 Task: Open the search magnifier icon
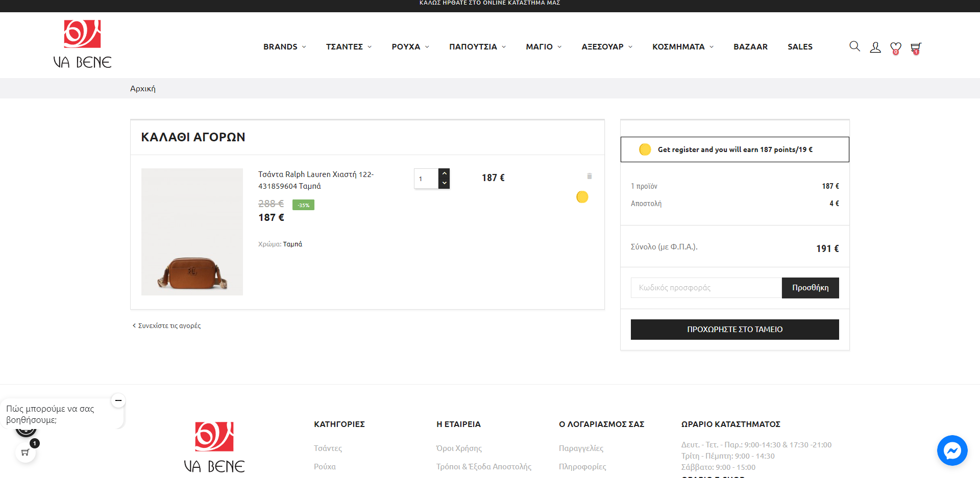pyautogui.click(x=854, y=46)
